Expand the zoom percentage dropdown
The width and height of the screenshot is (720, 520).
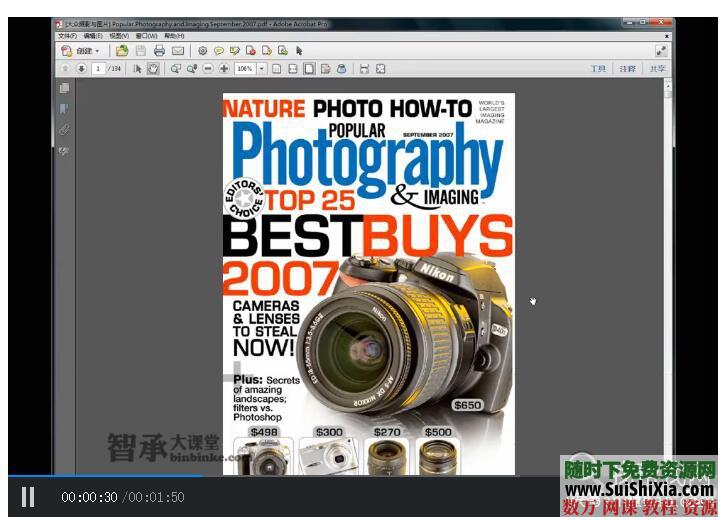click(262, 69)
